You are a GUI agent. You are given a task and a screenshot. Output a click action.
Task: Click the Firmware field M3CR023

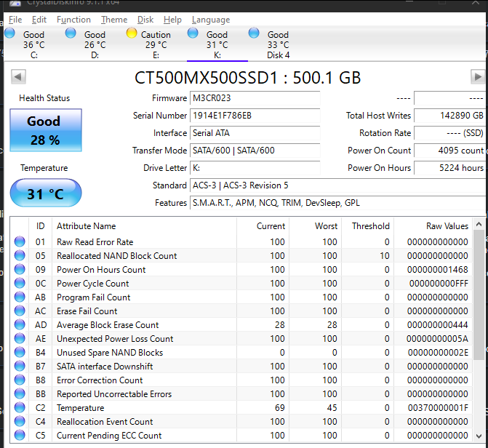tap(254, 98)
